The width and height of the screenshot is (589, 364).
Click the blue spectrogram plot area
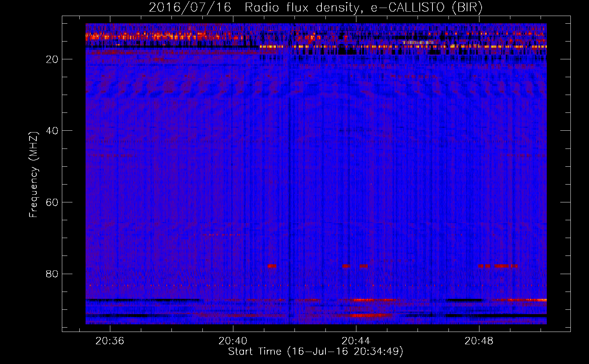click(x=316, y=174)
